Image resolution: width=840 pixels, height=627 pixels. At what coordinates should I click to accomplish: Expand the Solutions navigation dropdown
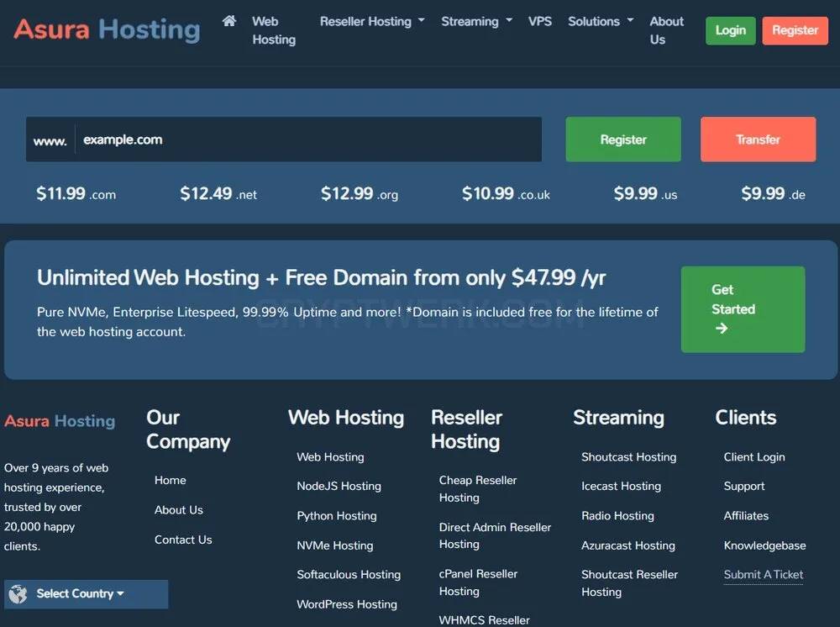coord(601,22)
